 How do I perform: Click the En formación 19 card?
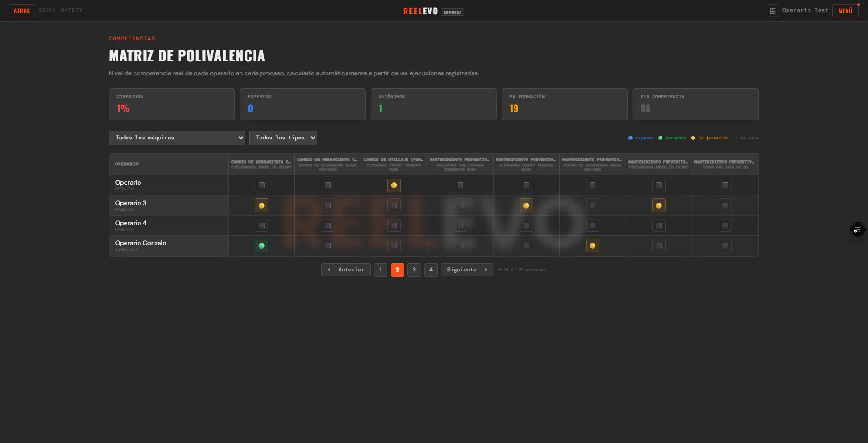click(565, 105)
